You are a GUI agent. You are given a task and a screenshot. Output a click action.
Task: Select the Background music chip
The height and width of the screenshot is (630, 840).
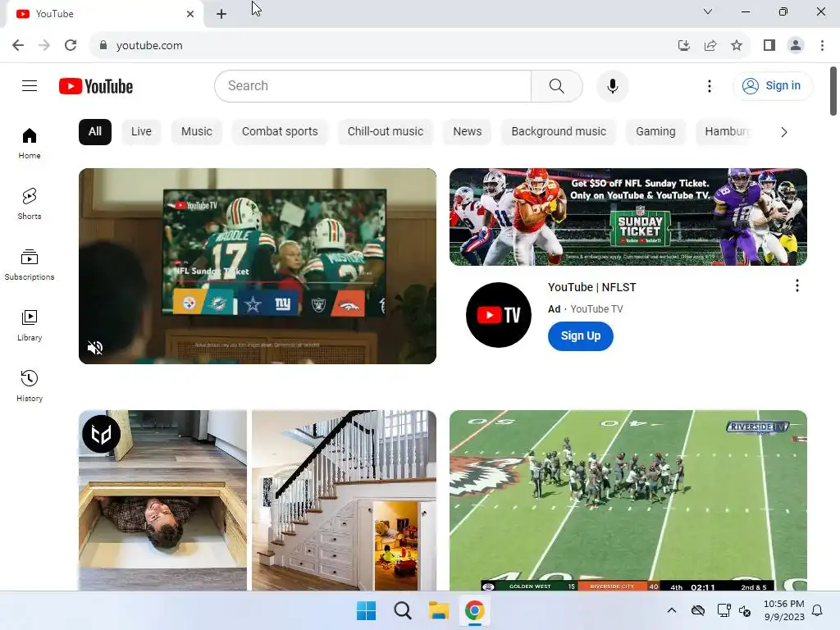pos(559,132)
